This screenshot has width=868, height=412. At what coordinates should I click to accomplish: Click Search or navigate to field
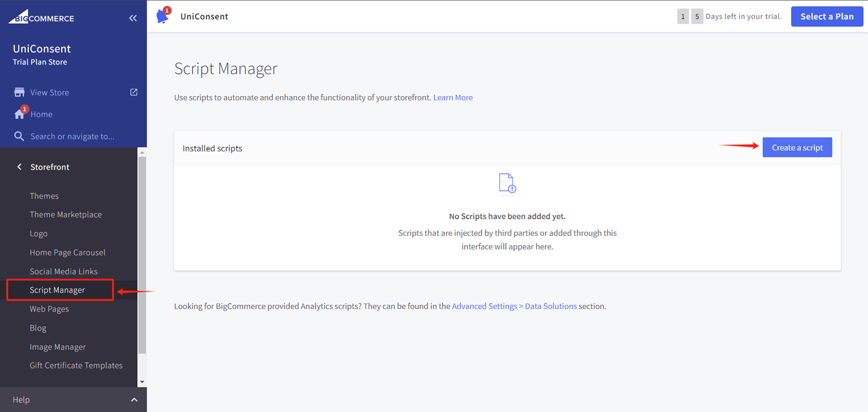[x=73, y=137]
